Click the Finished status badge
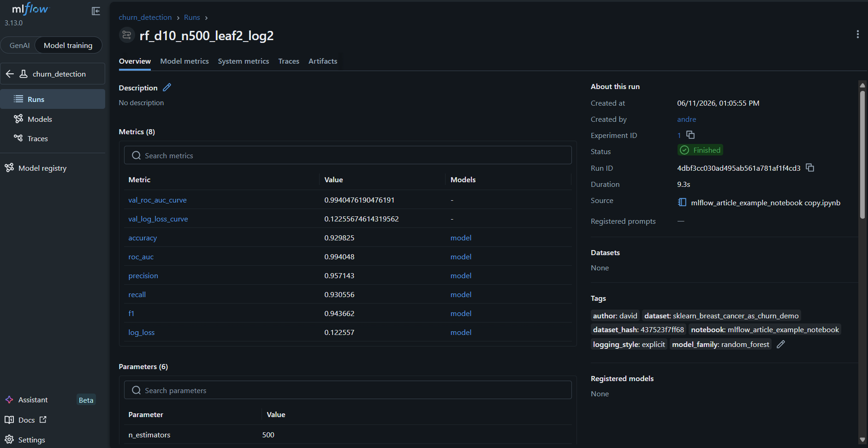Image resolution: width=868 pixels, height=448 pixels. pos(700,150)
